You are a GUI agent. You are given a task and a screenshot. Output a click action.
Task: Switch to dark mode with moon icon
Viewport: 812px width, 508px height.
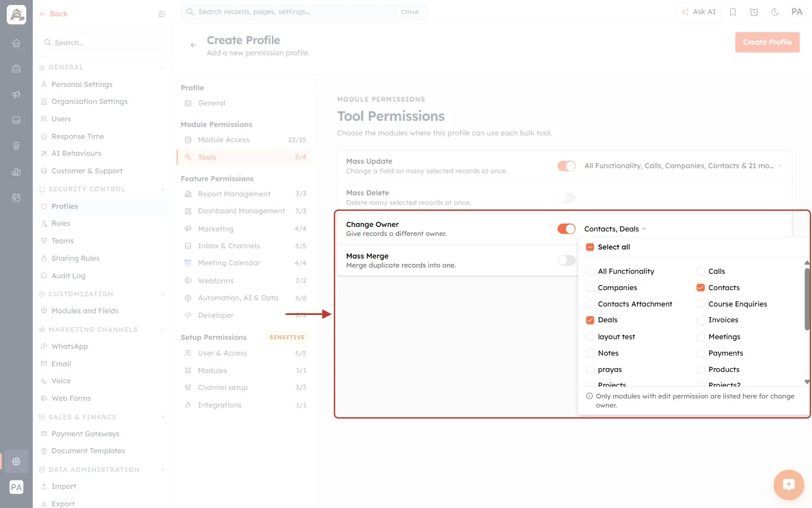point(775,12)
